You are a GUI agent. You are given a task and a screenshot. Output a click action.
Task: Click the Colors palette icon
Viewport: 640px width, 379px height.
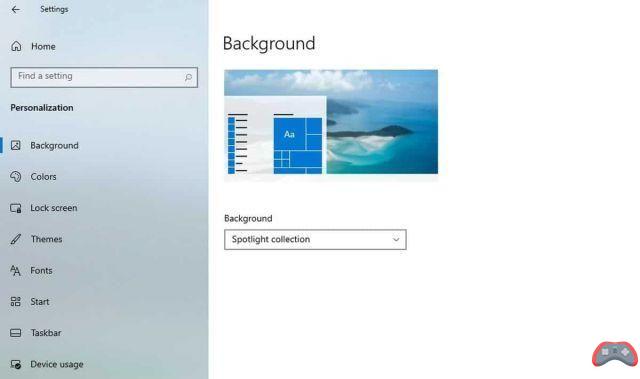click(16, 177)
